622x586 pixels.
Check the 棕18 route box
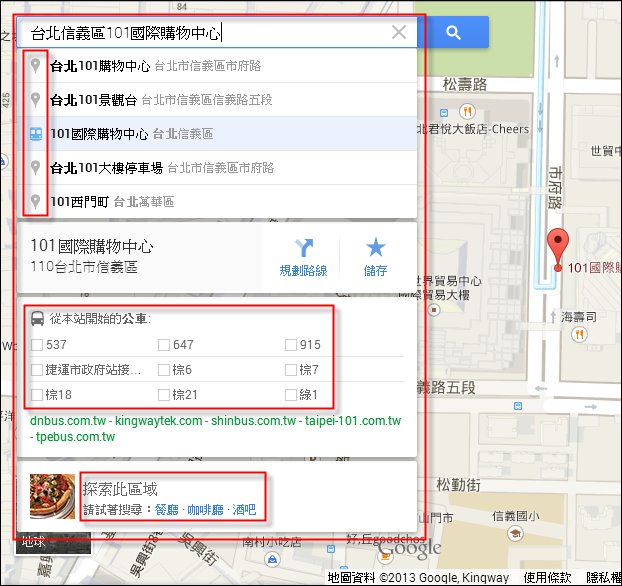[37, 395]
